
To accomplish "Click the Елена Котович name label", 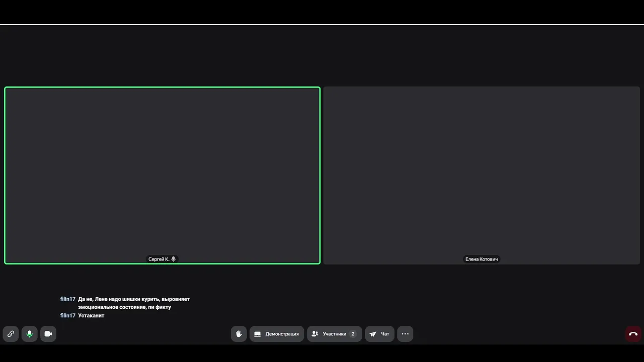I will (x=481, y=259).
